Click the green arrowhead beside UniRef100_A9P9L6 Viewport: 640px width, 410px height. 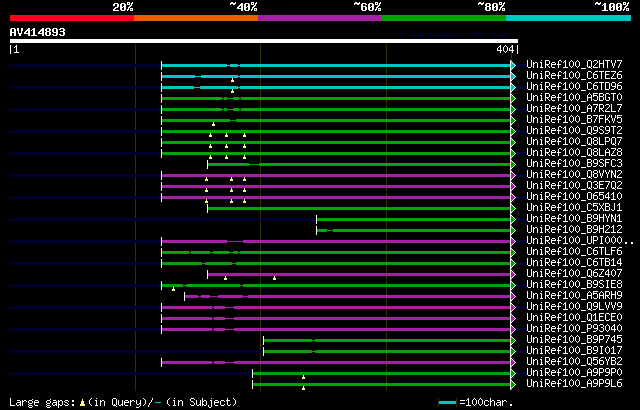tap(513, 384)
